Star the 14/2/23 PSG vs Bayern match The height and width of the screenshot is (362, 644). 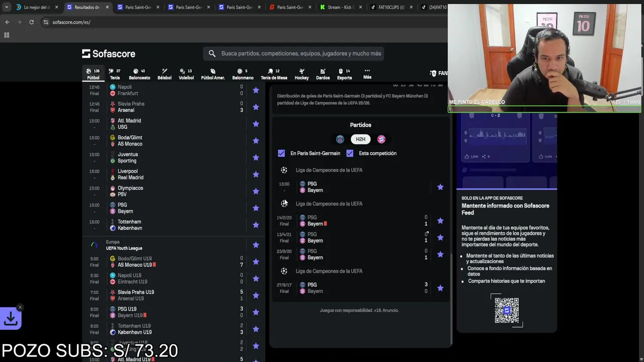pos(440,221)
